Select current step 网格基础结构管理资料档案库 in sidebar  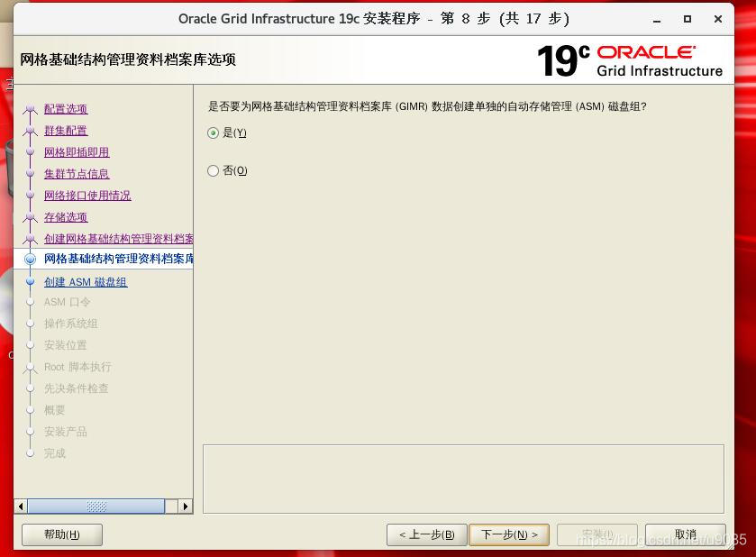coord(119,259)
